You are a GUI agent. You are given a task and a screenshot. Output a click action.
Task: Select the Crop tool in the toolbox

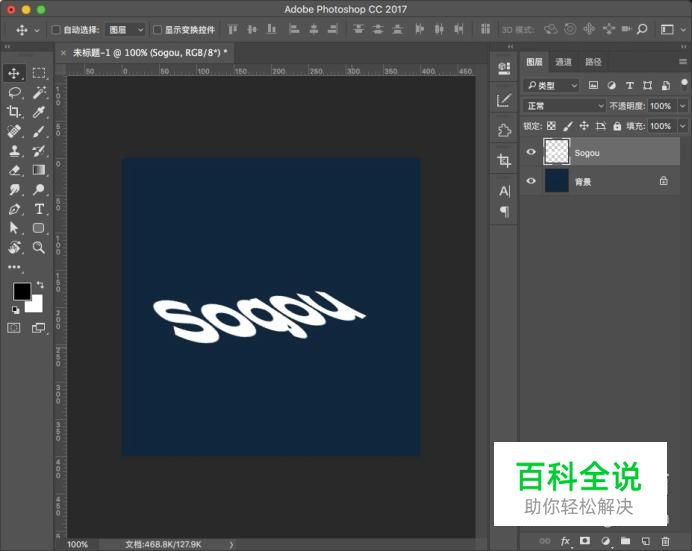coord(14,112)
